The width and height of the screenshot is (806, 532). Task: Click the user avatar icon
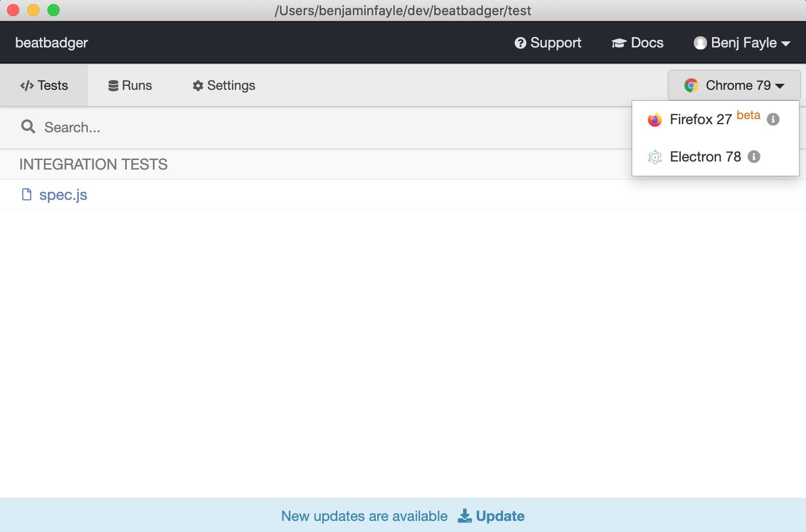[700, 43]
